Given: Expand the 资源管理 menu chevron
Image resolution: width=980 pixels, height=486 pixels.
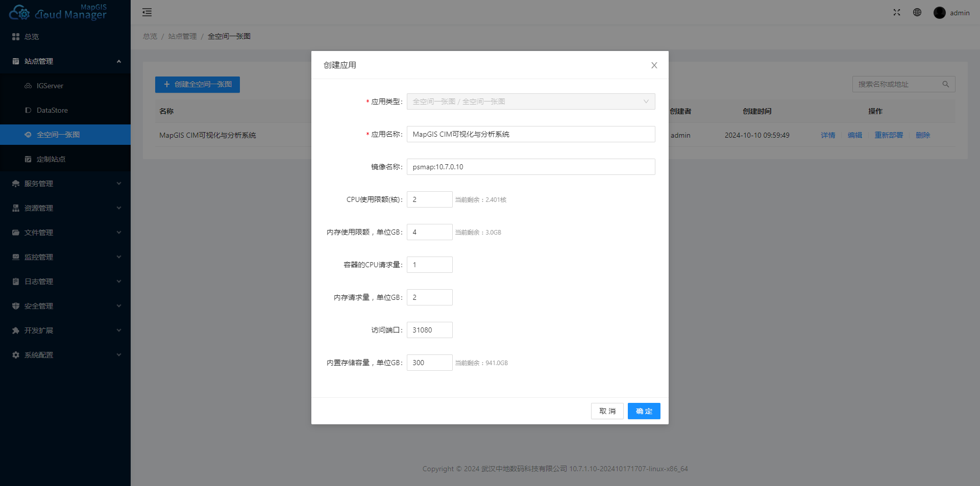Looking at the screenshot, I should 119,208.
